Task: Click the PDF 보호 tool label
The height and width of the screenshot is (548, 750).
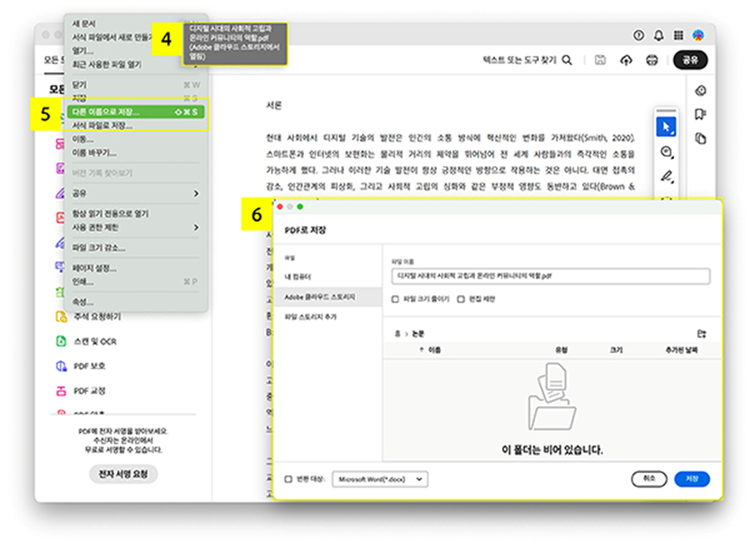Action: point(89,366)
